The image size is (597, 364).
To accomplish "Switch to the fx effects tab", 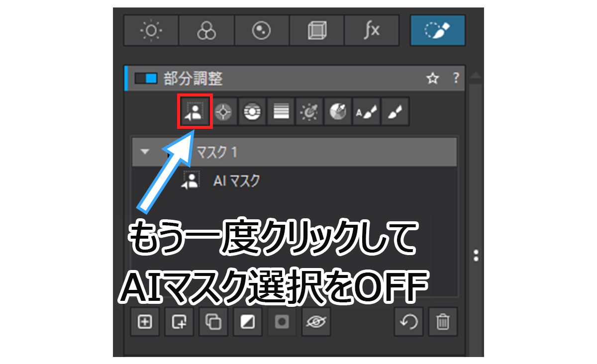I will (372, 30).
